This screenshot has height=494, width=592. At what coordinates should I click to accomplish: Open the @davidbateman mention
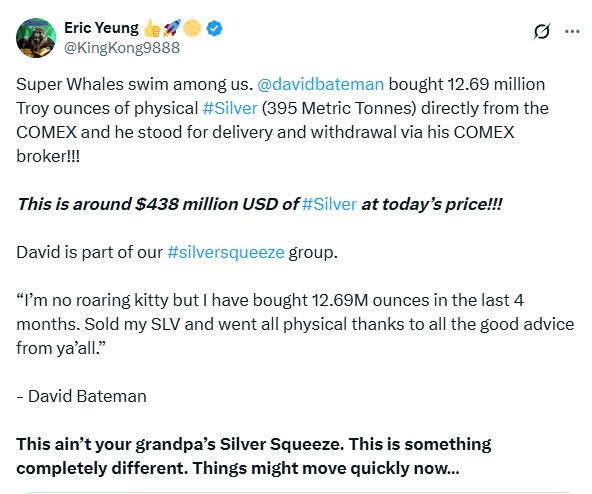(320, 84)
